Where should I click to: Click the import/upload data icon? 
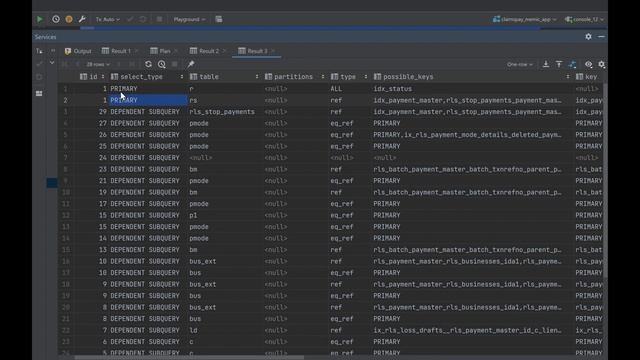[559, 64]
